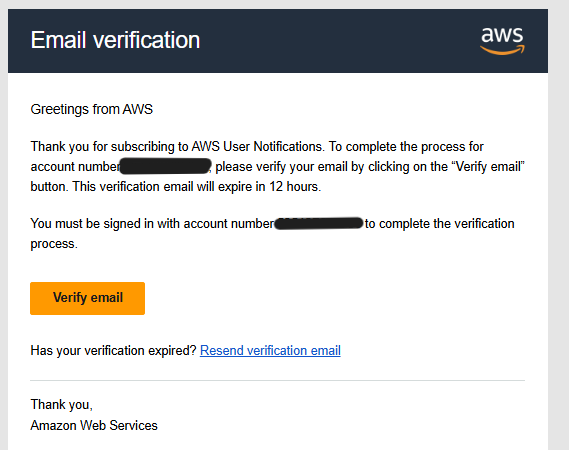569x450 pixels.
Task: Click the Amazon Web Services signature text
Action: [x=94, y=425]
